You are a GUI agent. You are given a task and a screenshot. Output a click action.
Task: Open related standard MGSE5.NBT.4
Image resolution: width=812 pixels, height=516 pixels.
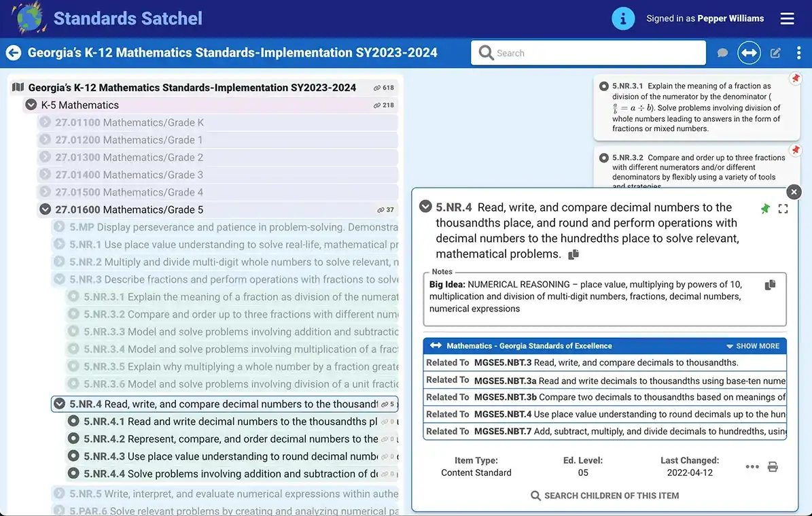605,415
